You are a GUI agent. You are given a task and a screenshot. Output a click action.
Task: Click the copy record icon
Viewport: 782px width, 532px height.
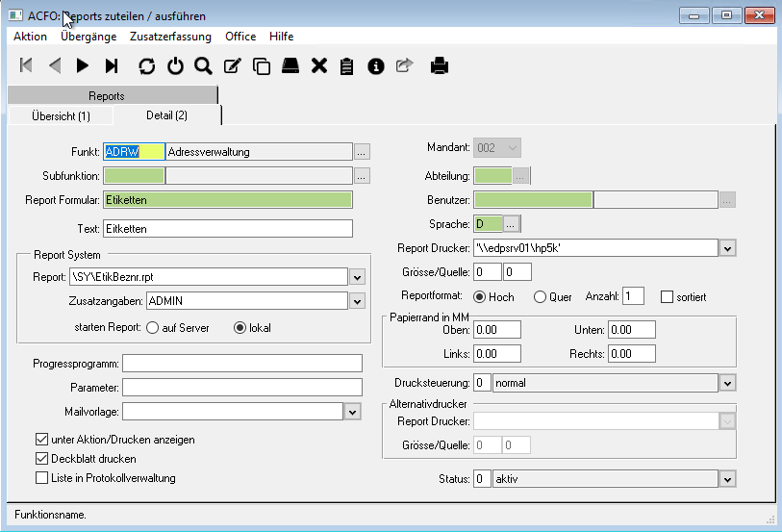pyautogui.click(x=261, y=65)
